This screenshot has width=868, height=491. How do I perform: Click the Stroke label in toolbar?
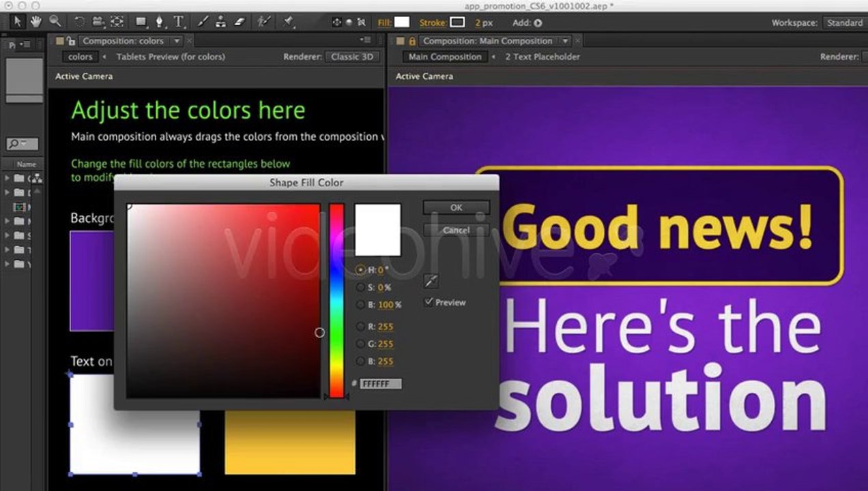432,23
